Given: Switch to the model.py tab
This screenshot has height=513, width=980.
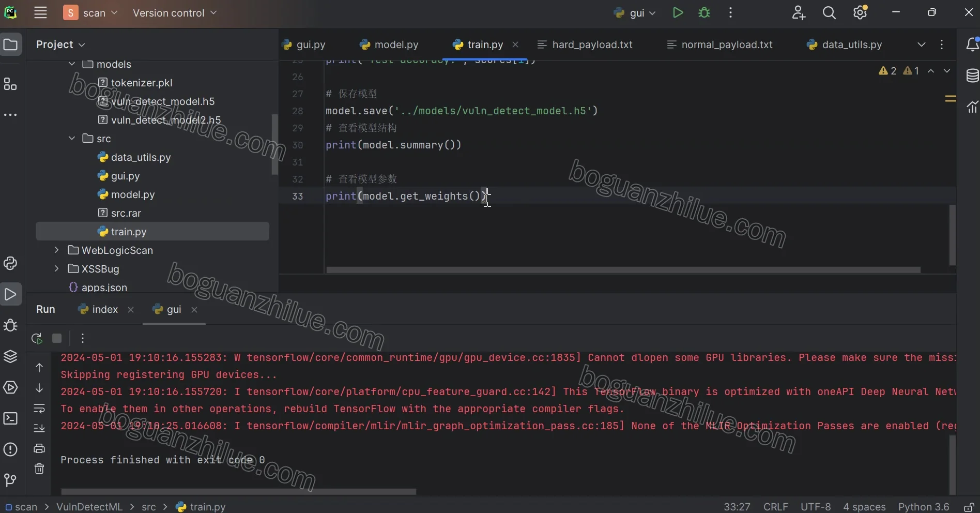Looking at the screenshot, I should pyautogui.click(x=389, y=44).
